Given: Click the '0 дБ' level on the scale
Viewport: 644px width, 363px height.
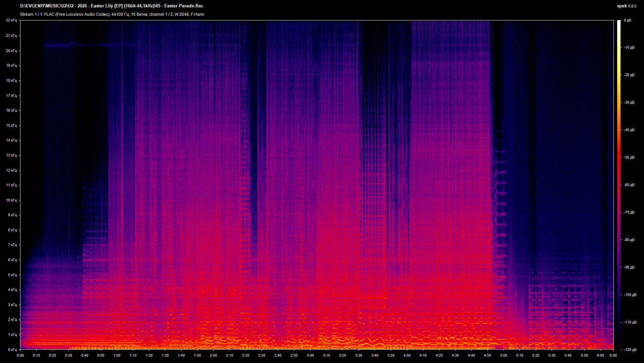Looking at the screenshot, I should (628, 20).
